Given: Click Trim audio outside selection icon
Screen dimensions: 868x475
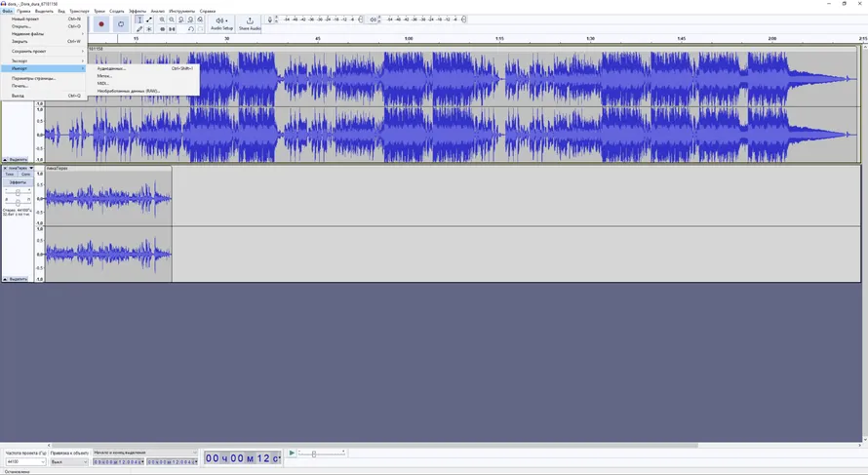Looking at the screenshot, I should point(162,29).
